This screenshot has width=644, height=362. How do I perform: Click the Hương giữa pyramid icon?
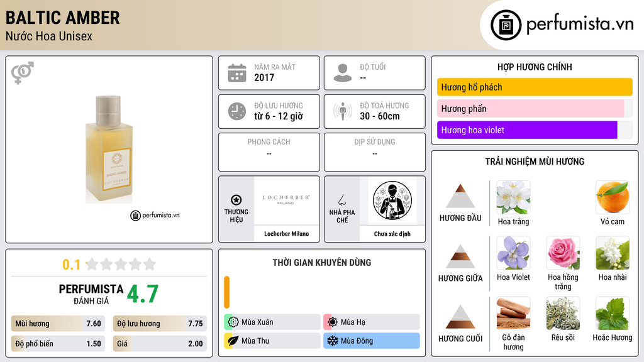pos(460,256)
